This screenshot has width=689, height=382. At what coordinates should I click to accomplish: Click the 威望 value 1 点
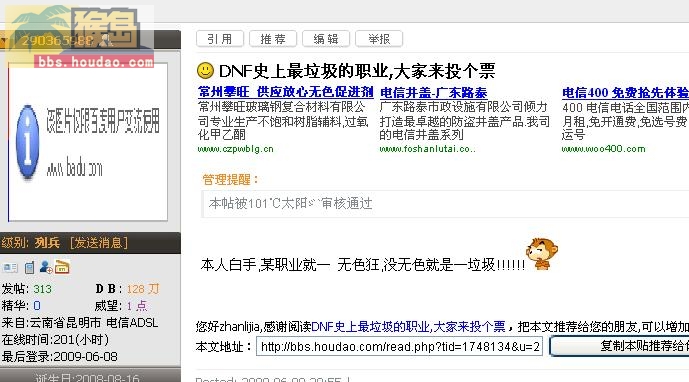coord(137,306)
